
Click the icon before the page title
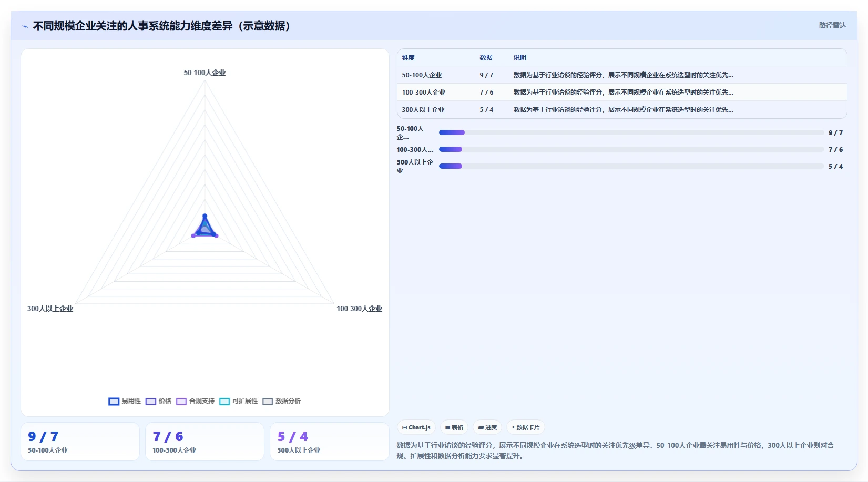click(x=25, y=26)
